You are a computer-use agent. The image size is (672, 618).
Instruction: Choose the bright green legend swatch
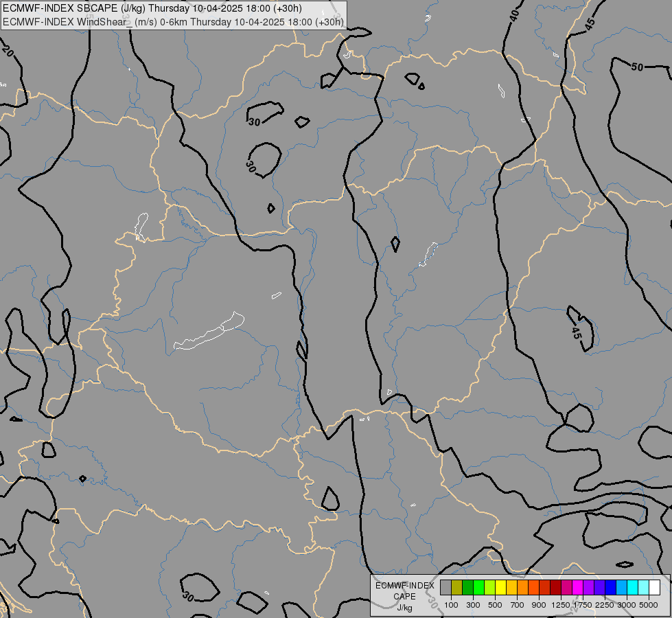(478, 587)
